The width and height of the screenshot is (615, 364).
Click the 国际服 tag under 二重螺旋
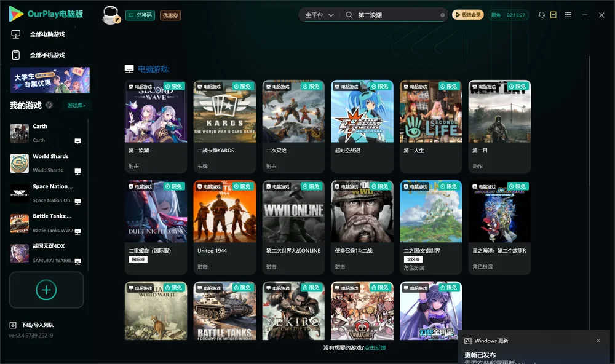point(138,259)
